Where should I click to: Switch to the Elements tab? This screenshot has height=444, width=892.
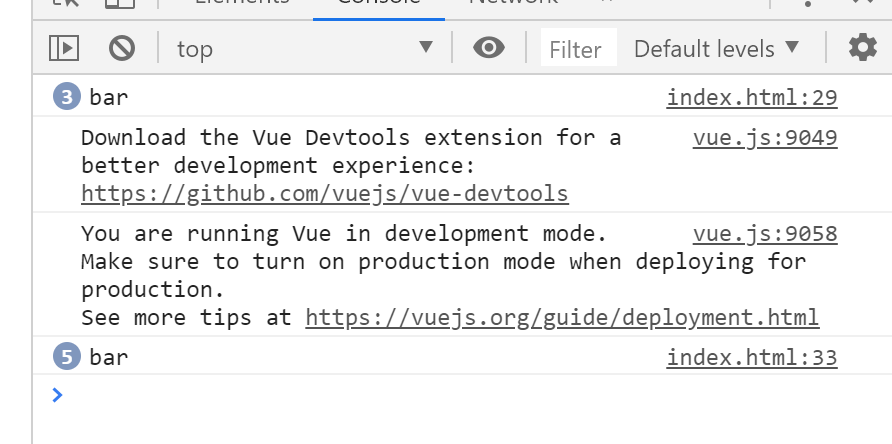pos(242,4)
